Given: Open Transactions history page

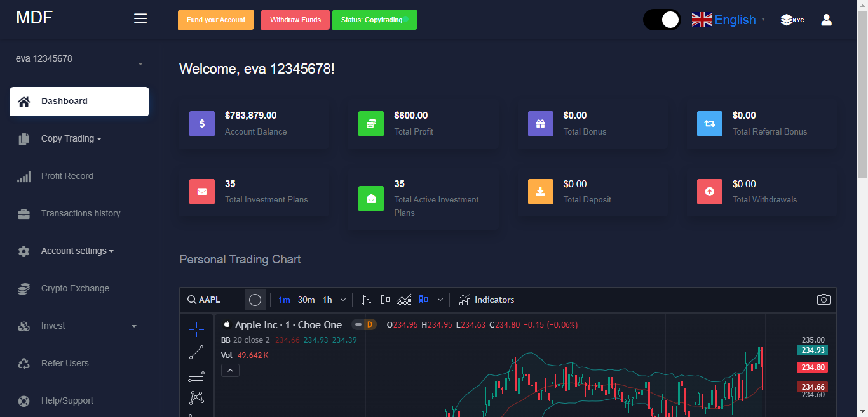Looking at the screenshot, I should coord(79,213).
